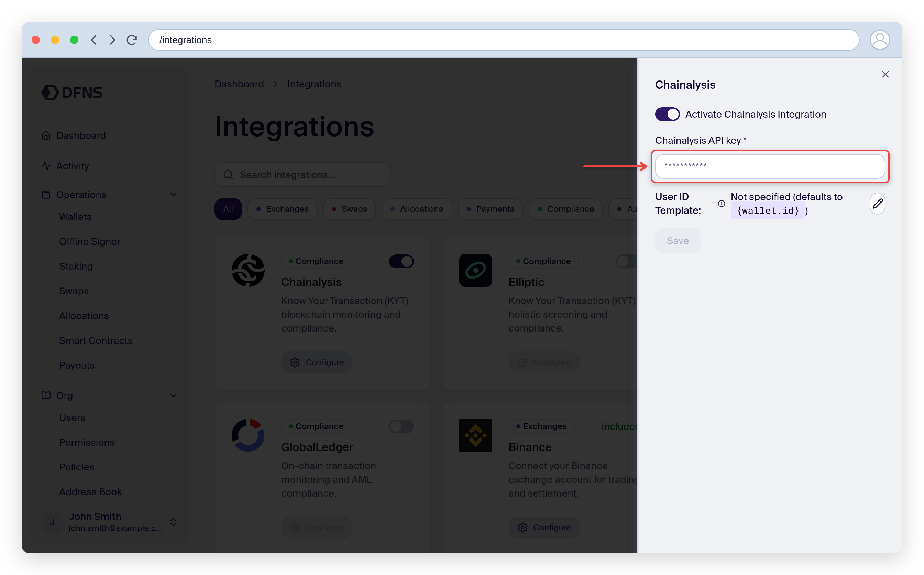Image resolution: width=924 pixels, height=575 pixels.
Task: Toggle the Elliptic card switch
Action: (626, 262)
